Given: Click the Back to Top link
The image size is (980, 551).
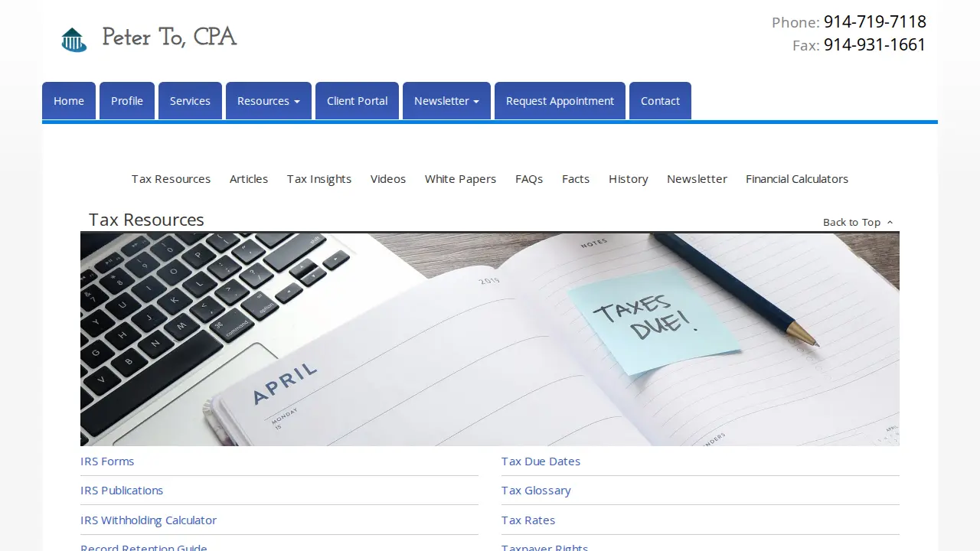Looking at the screenshot, I should point(858,222).
